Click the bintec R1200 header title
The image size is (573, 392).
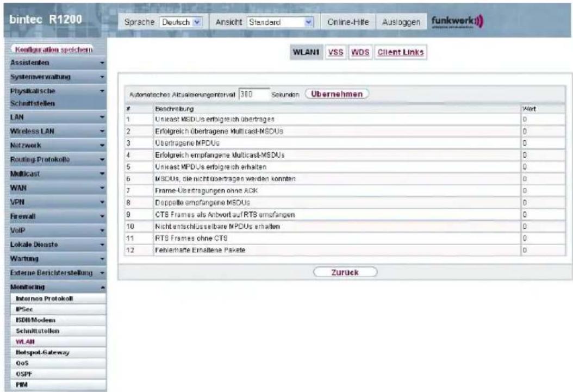coord(46,20)
